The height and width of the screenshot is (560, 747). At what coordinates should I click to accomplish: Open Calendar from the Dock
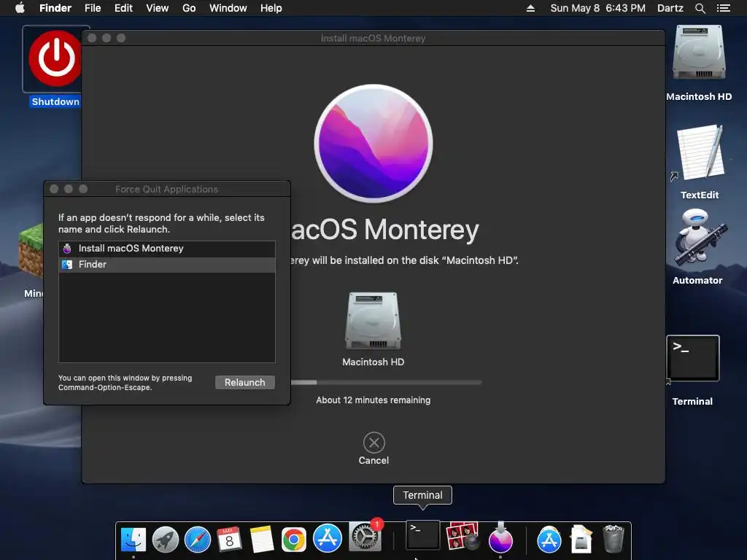(229, 540)
